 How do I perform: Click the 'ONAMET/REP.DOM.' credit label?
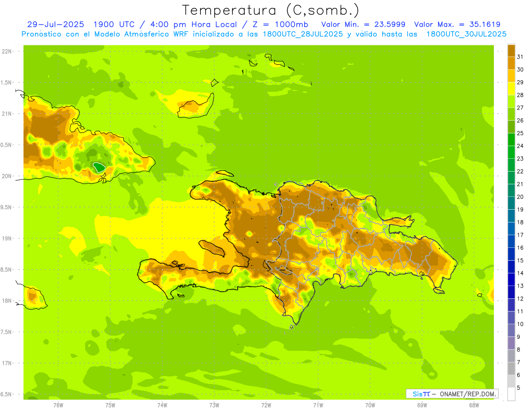tap(468, 394)
